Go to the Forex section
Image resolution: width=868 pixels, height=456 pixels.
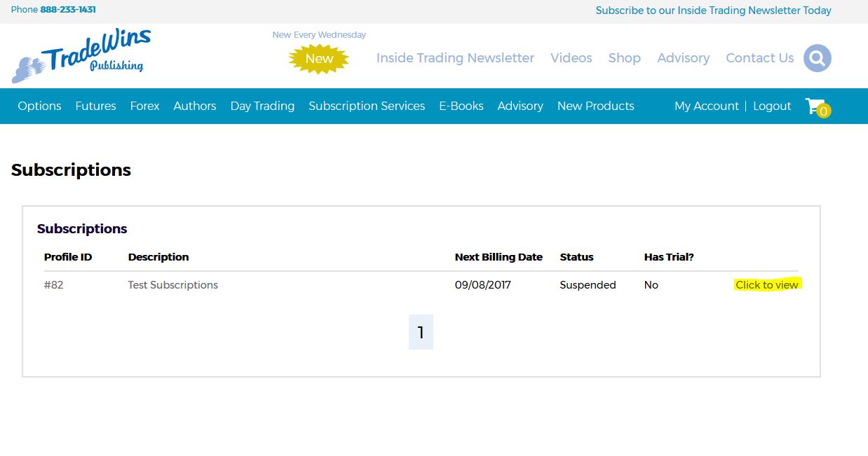coord(144,106)
